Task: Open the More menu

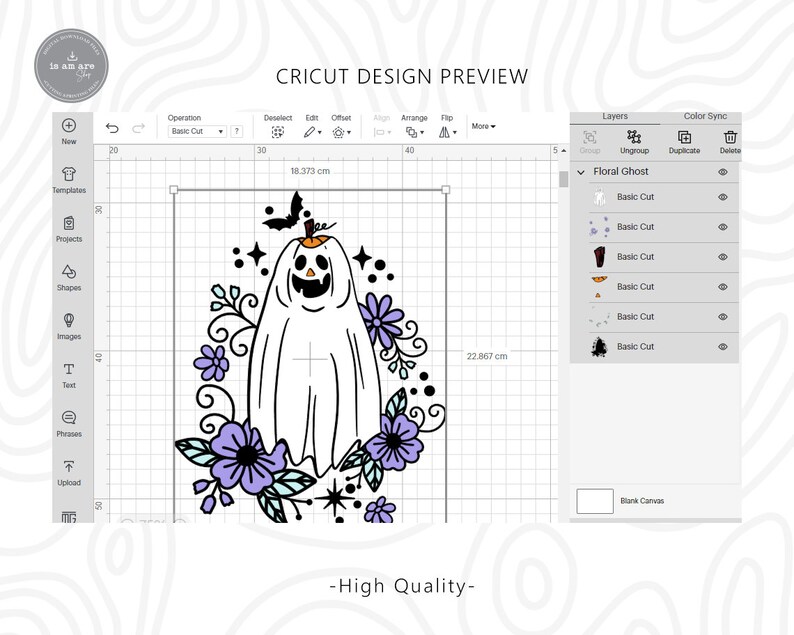Action: pos(484,126)
